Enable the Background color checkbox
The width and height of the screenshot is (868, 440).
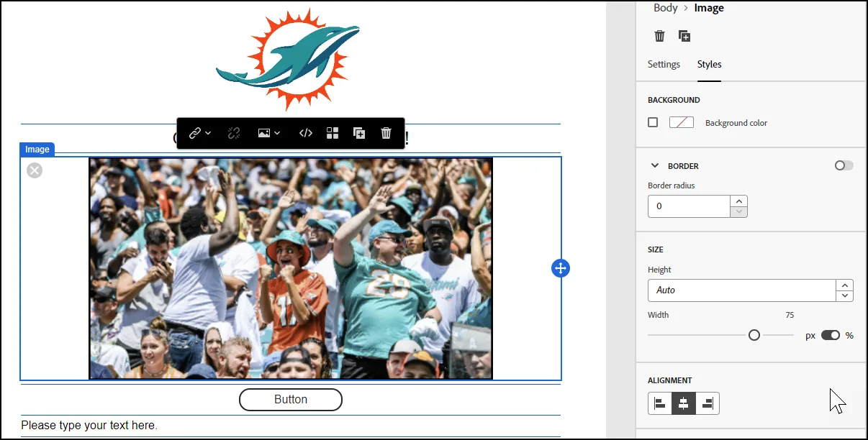(x=653, y=123)
